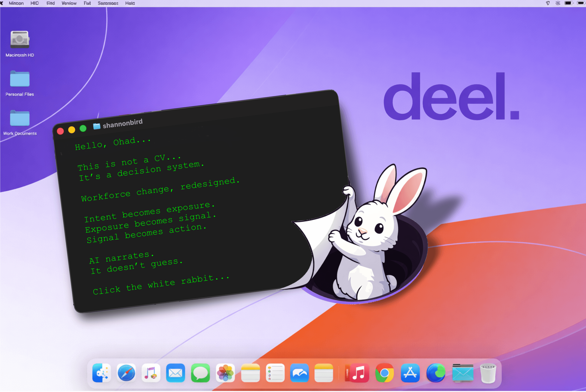Open Google Chrome from the dock
The image size is (586, 392).
pyautogui.click(x=384, y=373)
